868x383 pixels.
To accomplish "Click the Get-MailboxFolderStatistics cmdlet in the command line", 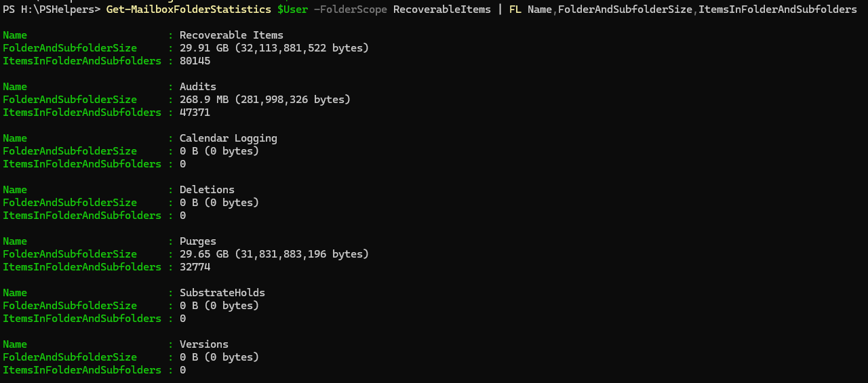I will (x=189, y=9).
